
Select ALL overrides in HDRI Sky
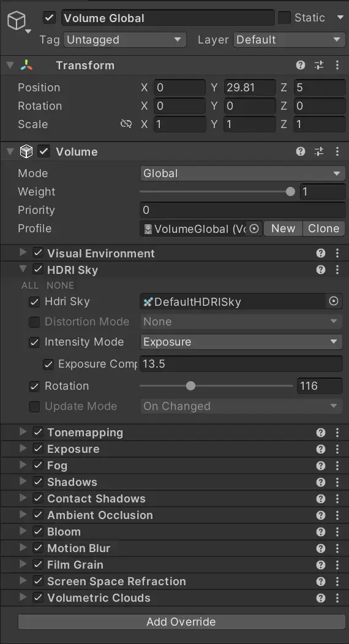coord(30,286)
